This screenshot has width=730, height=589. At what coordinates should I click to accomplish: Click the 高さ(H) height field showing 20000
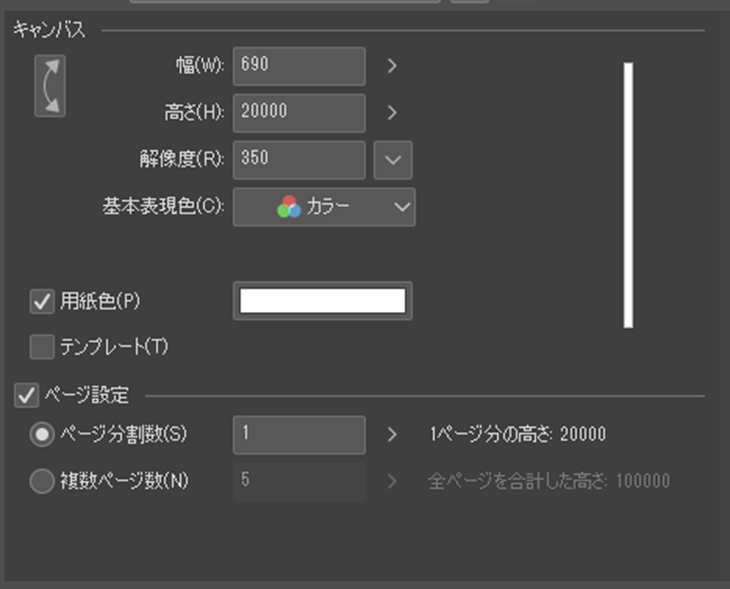(x=299, y=112)
